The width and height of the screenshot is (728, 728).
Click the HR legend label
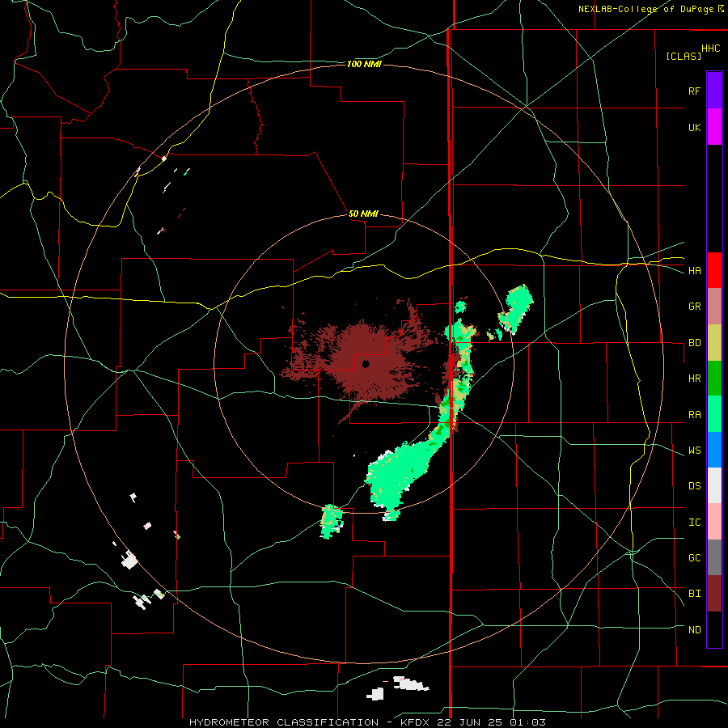tap(694, 379)
